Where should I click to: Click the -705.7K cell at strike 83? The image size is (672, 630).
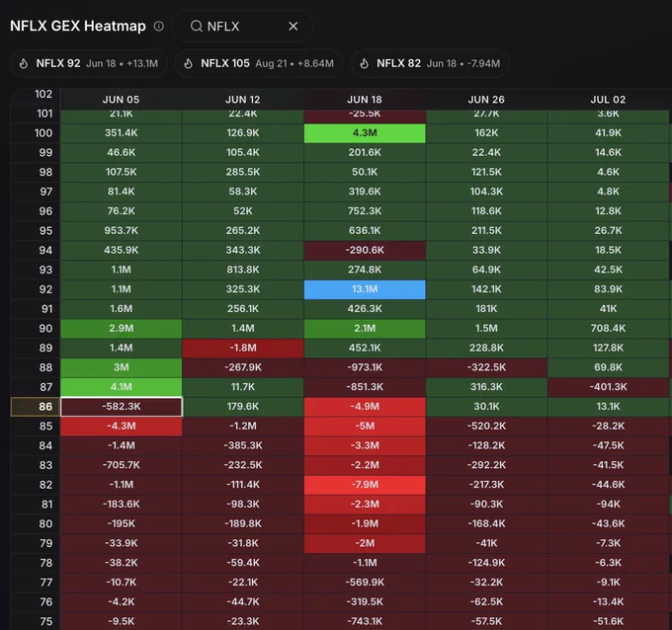click(x=122, y=465)
